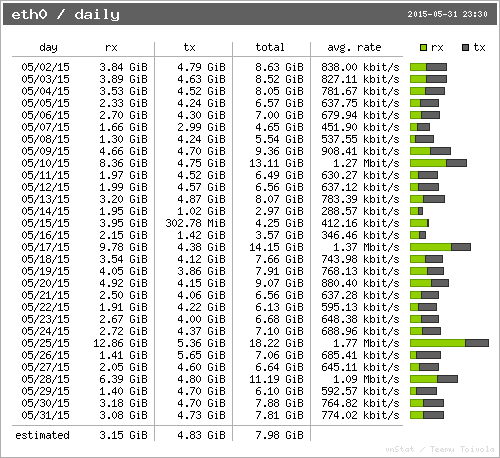
Task: Select the date 05/02/15
Action: (45, 67)
